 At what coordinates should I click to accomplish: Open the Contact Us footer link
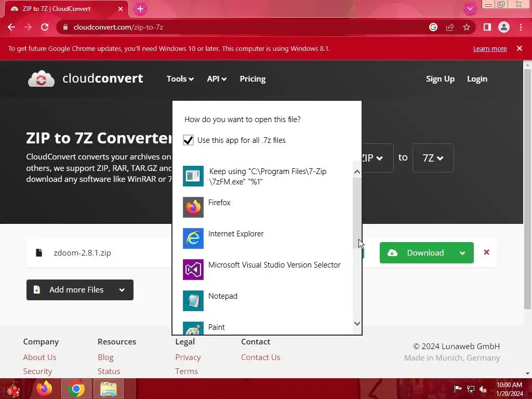pos(261,357)
